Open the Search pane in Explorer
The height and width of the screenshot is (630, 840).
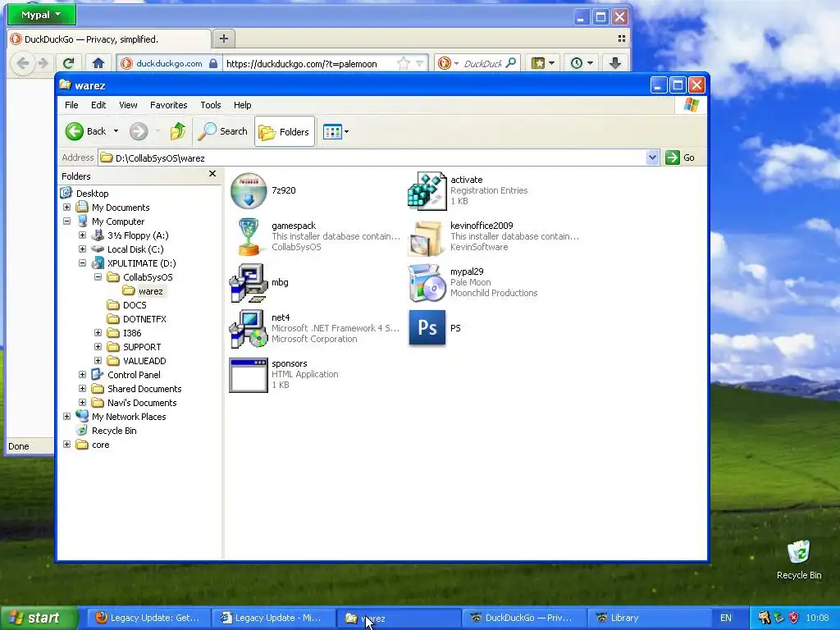[x=223, y=131]
